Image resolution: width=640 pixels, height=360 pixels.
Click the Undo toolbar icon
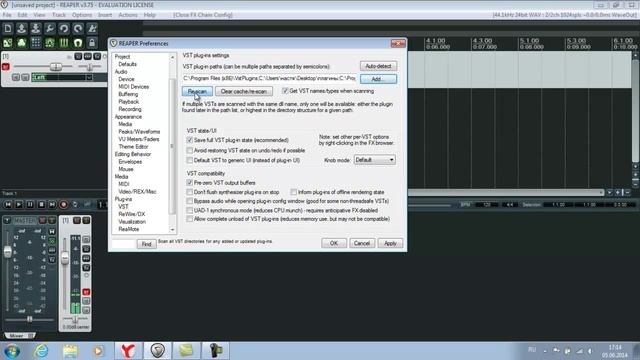pos(64,29)
